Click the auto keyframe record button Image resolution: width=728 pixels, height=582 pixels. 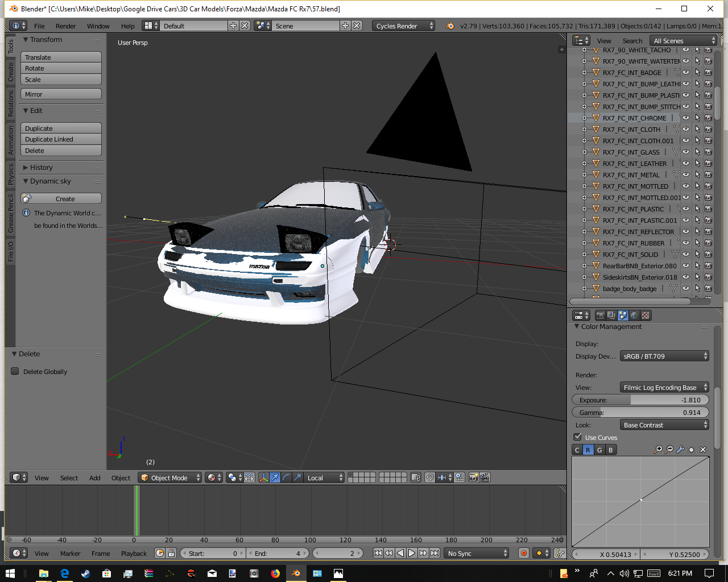click(x=524, y=553)
